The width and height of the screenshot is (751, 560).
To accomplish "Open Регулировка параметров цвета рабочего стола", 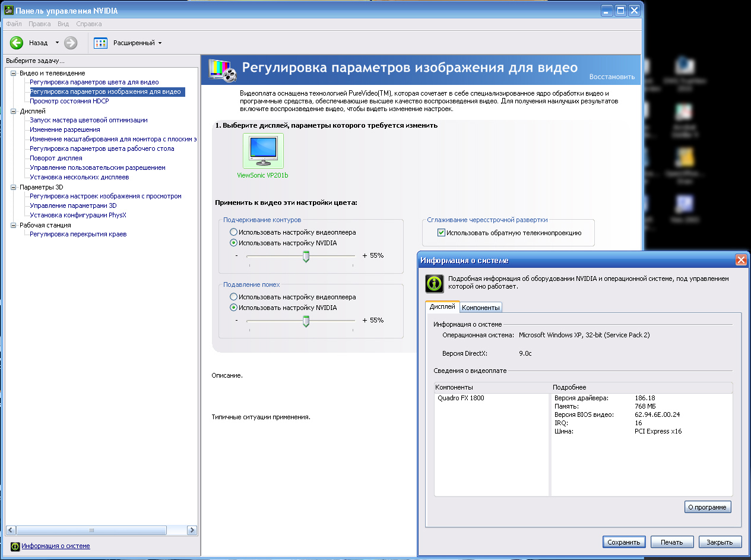I will click(102, 148).
